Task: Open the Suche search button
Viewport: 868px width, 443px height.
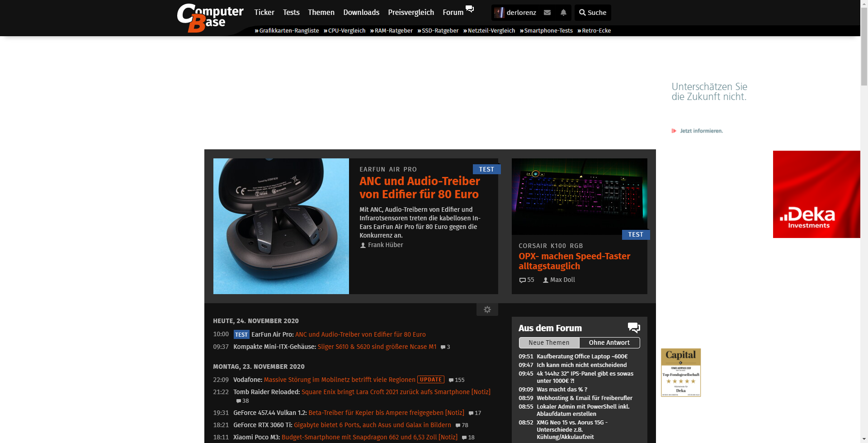Action: click(x=593, y=13)
